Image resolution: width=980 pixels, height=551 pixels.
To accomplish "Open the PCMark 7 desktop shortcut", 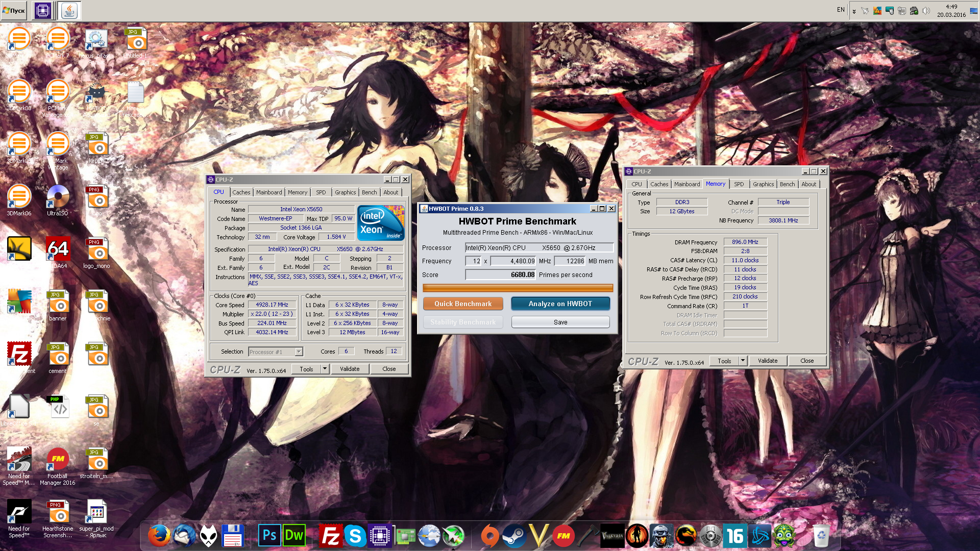I will pos(58,42).
